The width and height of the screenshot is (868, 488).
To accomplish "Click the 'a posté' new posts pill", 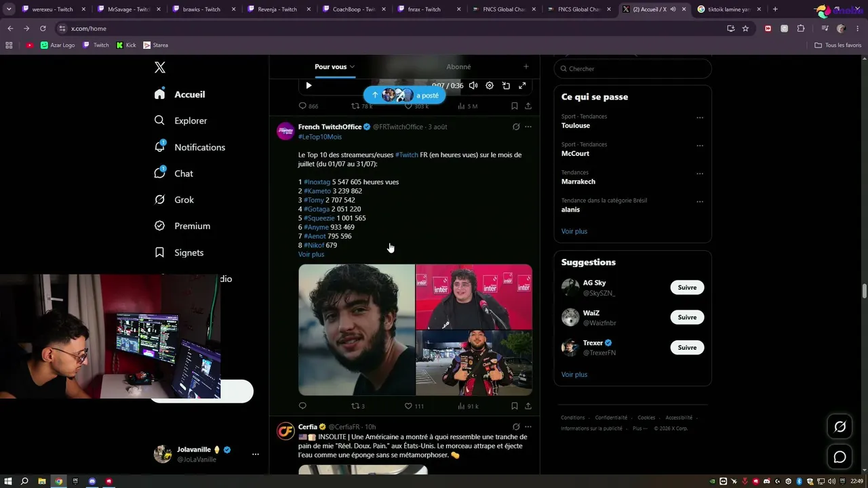I will tap(405, 95).
